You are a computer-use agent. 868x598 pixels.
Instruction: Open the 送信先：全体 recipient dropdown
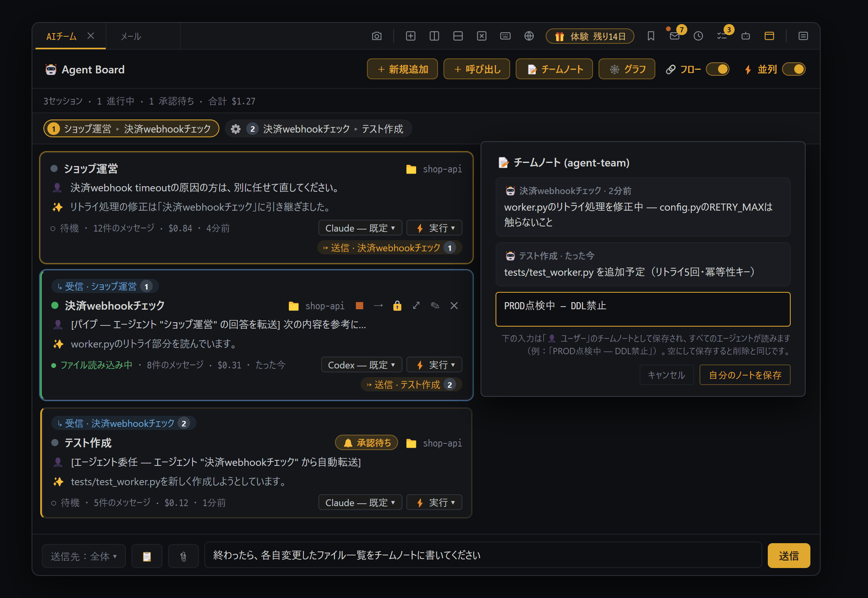[x=84, y=556]
